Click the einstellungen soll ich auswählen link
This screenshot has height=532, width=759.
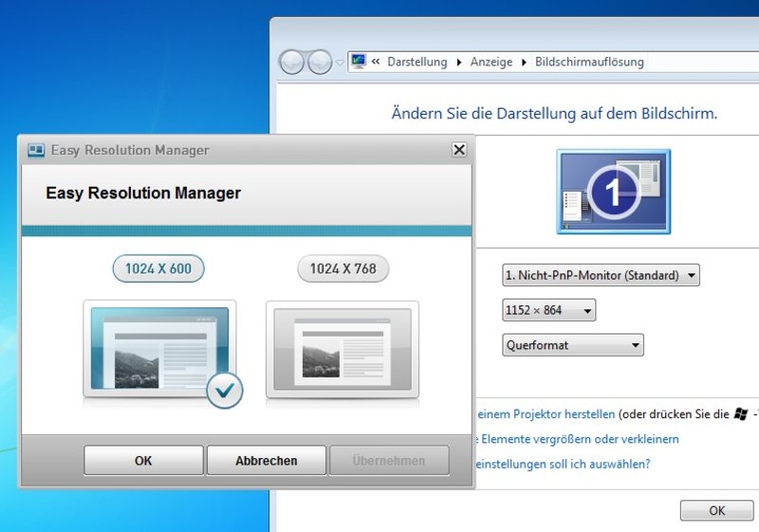tap(563, 465)
